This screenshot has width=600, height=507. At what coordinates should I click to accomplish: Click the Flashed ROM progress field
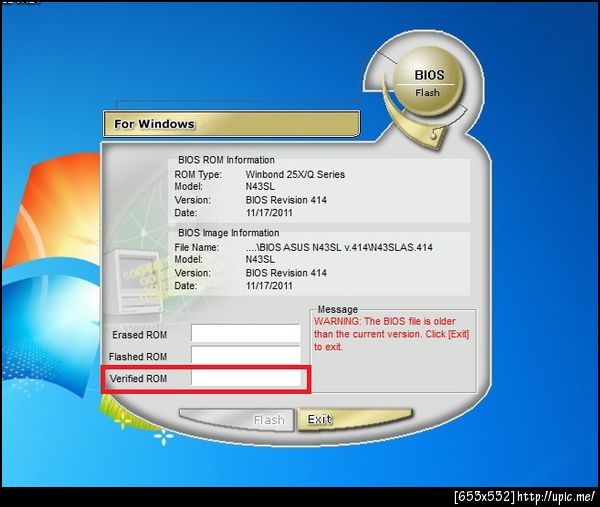246,355
